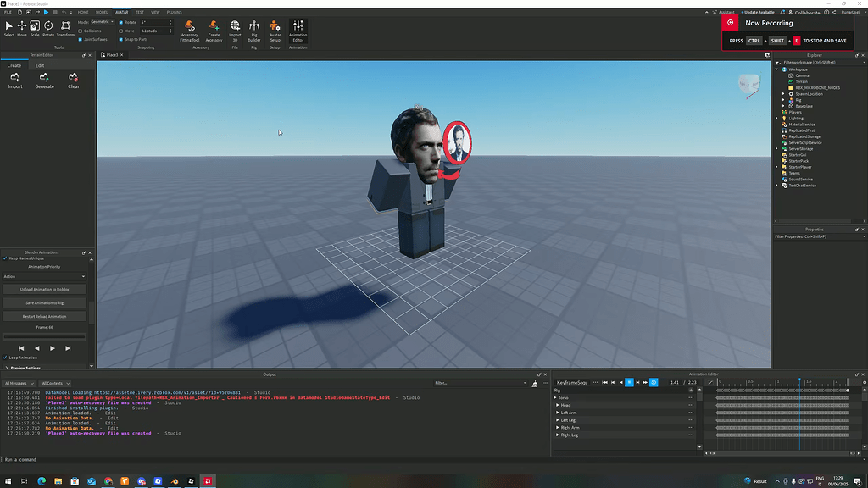Choose the Select tool in the ribbon

pos(8,29)
